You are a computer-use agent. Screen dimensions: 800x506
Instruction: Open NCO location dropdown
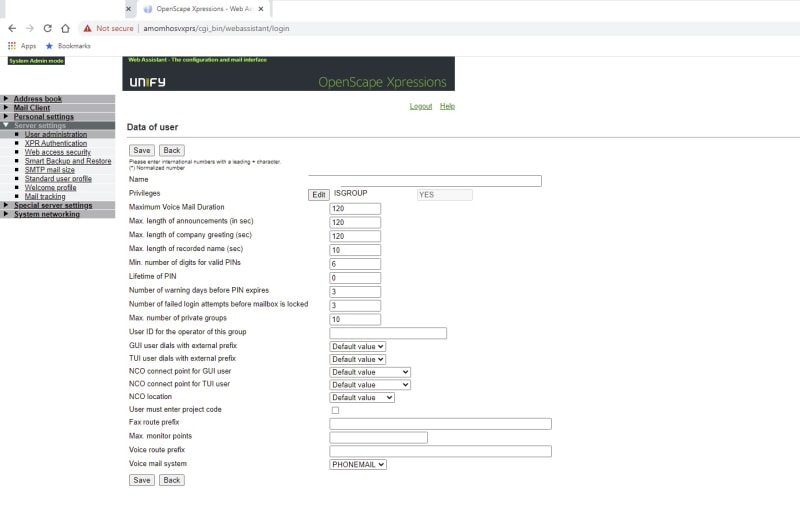[x=362, y=397]
